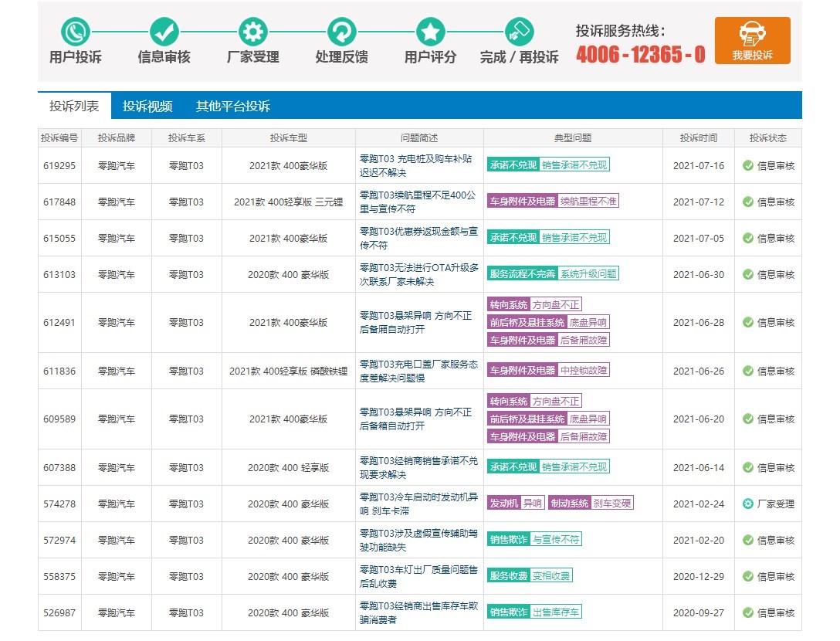
Task: Open complaint about 涉及虚假宣传辅助驾驶功能缺失
Action: (x=418, y=541)
